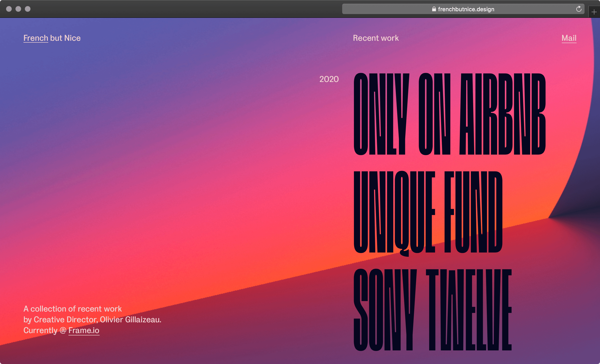This screenshot has width=600, height=364.
Task: Click the 'A collection of recent work' line
Action: 72,308
